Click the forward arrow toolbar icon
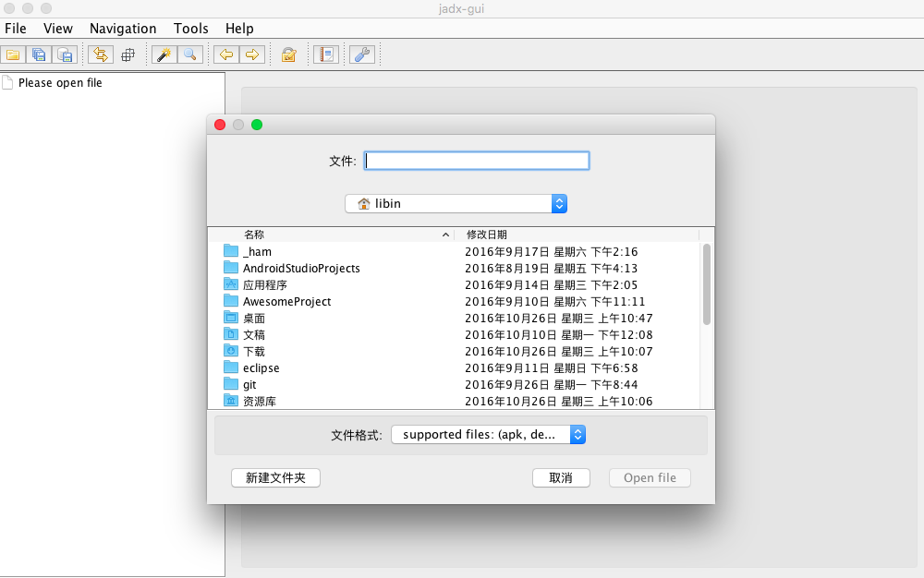Image resolution: width=924 pixels, height=578 pixels. [x=252, y=54]
